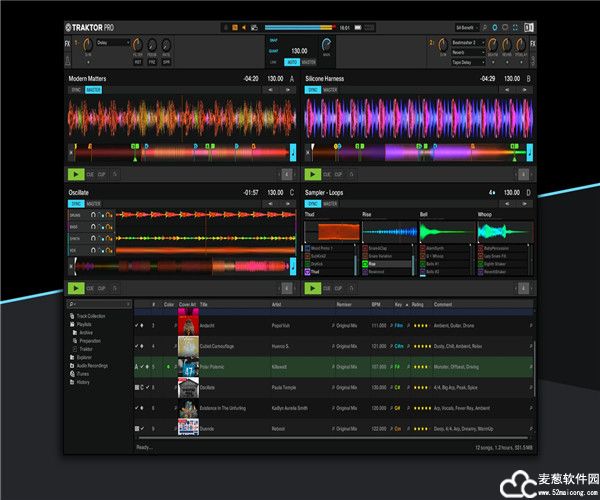The width and height of the screenshot is (600, 500).
Task: Click the CUP button on the Oscillate deck
Action: click(102, 288)
